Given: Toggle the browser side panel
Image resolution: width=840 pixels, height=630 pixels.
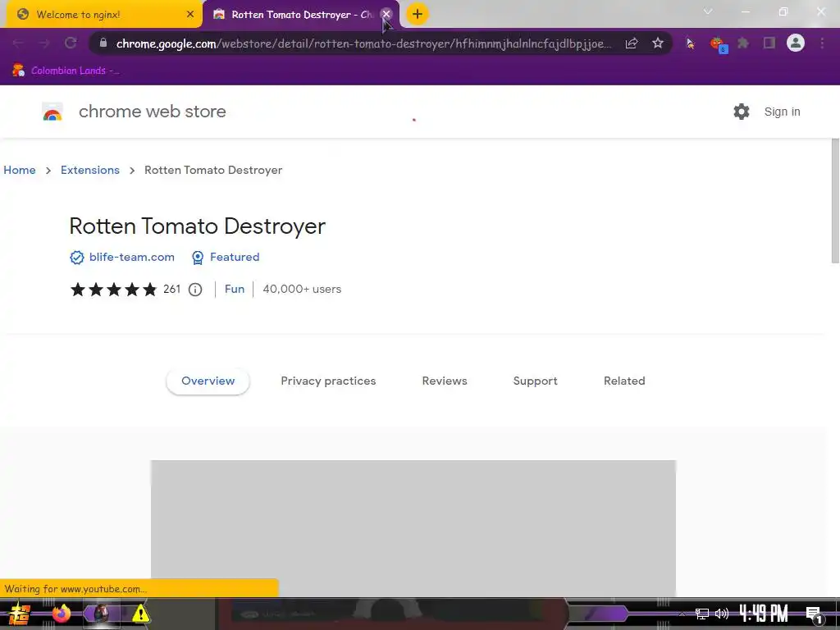Looking at the screenshot, I should 769,43.
